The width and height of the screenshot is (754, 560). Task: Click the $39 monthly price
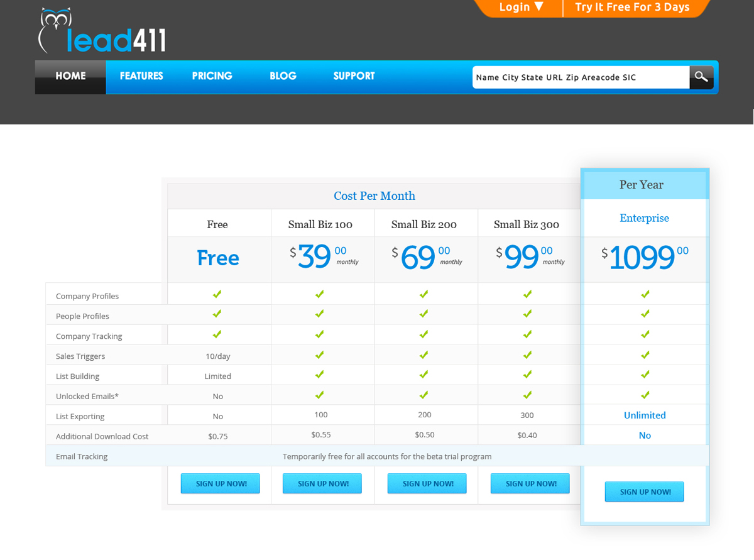tap(324, 256)
